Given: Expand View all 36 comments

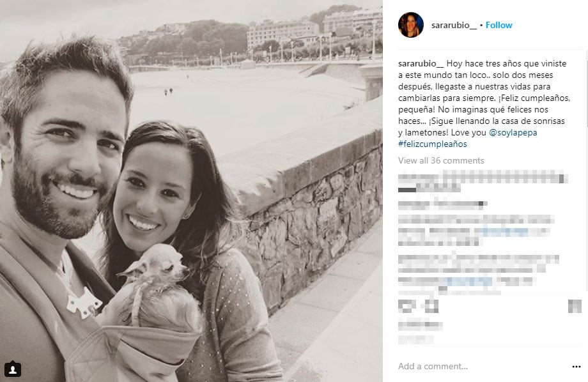Looking at the screenshot, I should point(441,160).
